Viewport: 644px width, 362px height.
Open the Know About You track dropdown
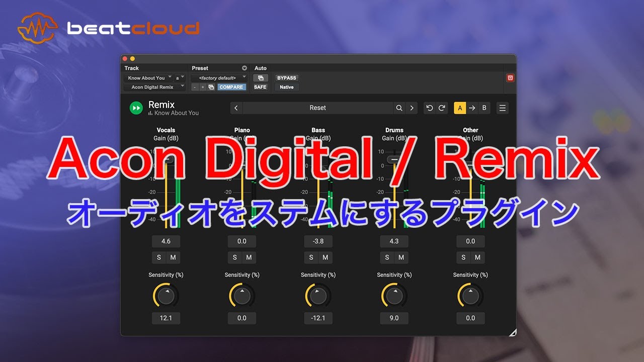(148, 78)
